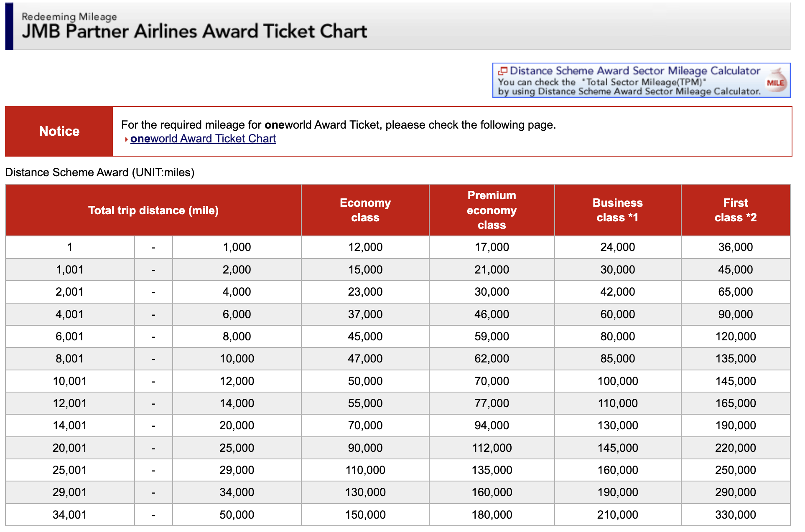Select the 100,000 business class cell
This screenshot has height=532, width=805.
(617, 381)
